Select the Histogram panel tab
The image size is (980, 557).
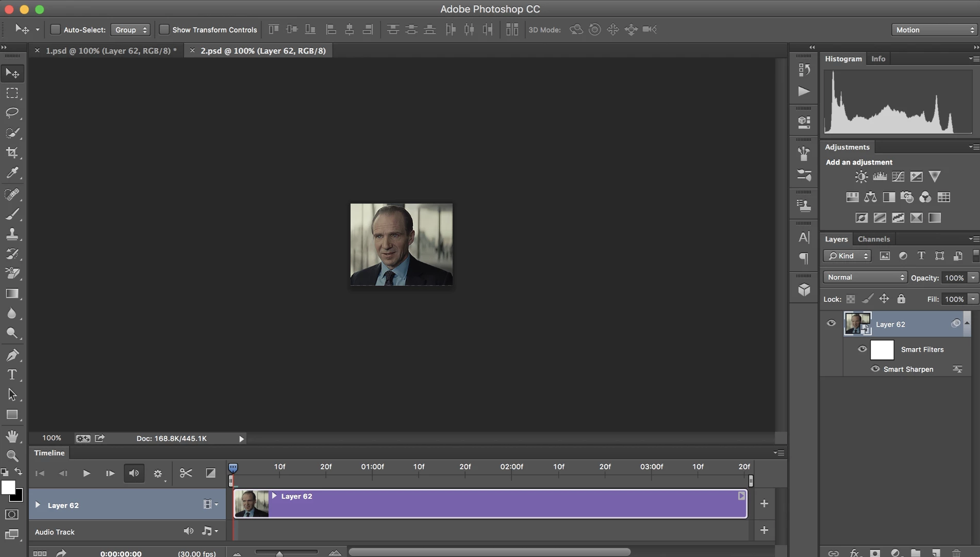pyautogui.click(x=843, y=59)
